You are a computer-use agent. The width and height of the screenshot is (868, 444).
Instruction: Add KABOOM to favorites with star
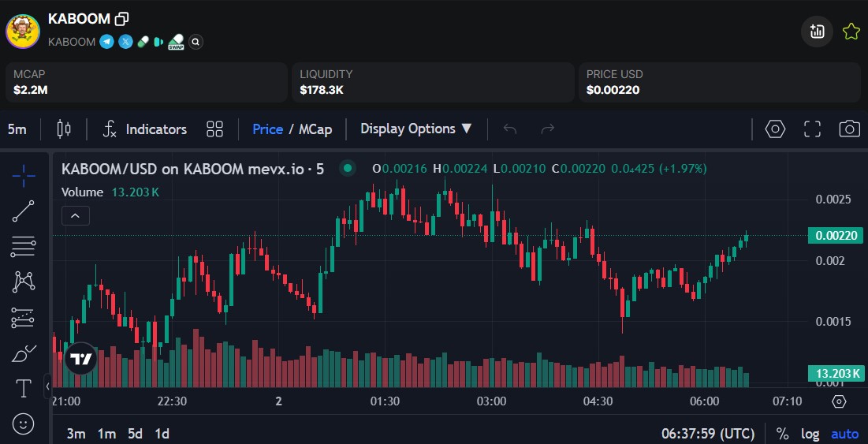pyautogui.click(x=851, y=32)
